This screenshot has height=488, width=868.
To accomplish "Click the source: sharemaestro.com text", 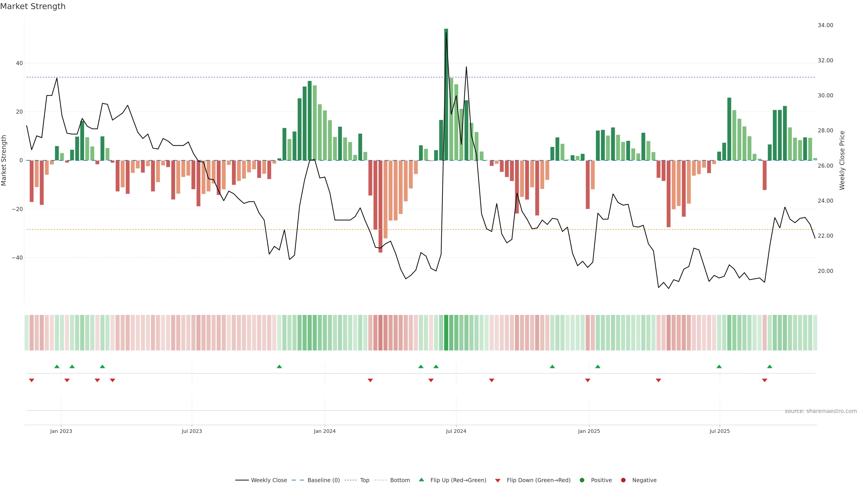I will click(821, 411).
